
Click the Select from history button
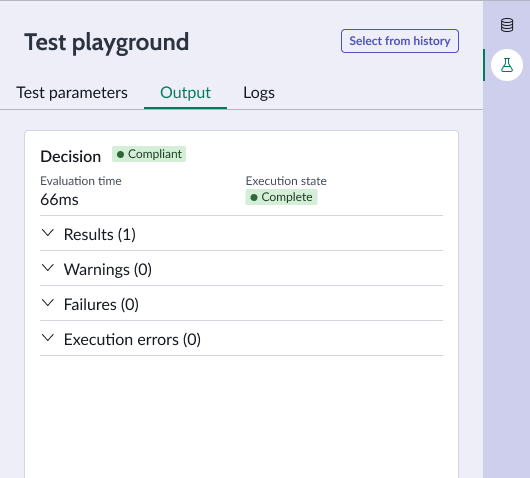[400, 41]
